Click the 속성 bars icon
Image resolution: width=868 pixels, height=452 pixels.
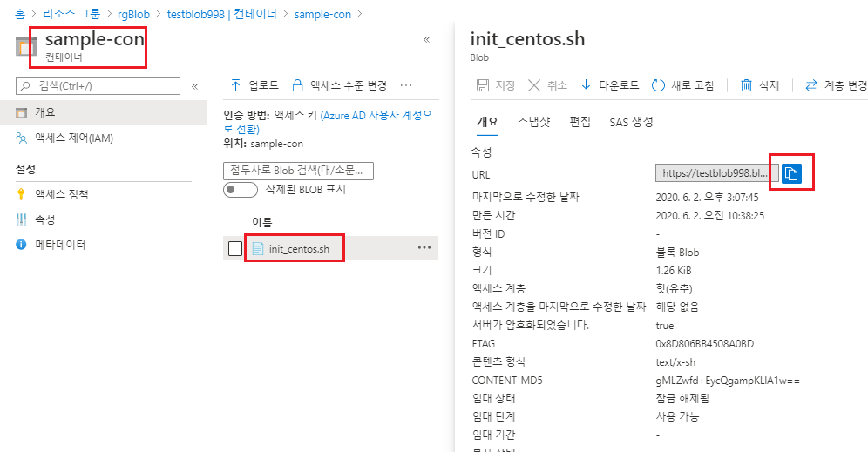pos(21,219)
